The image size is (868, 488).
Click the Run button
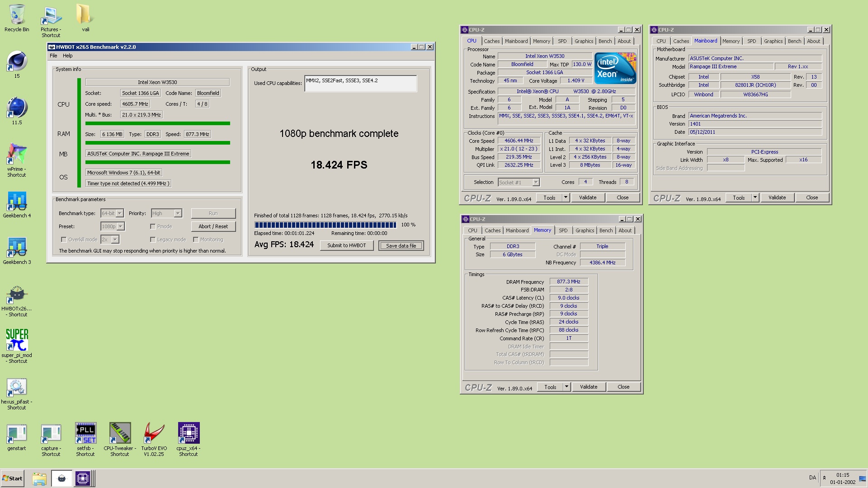tap(213, 213)
